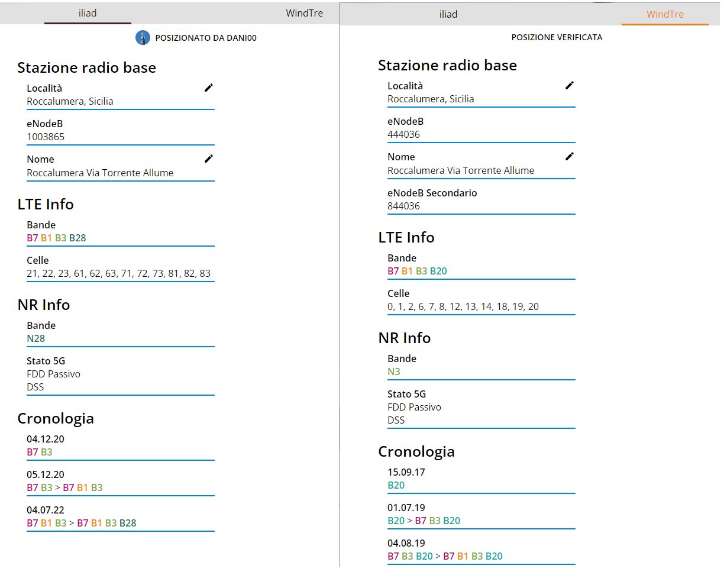Click the 04.12.20 history date

[46, 439]
